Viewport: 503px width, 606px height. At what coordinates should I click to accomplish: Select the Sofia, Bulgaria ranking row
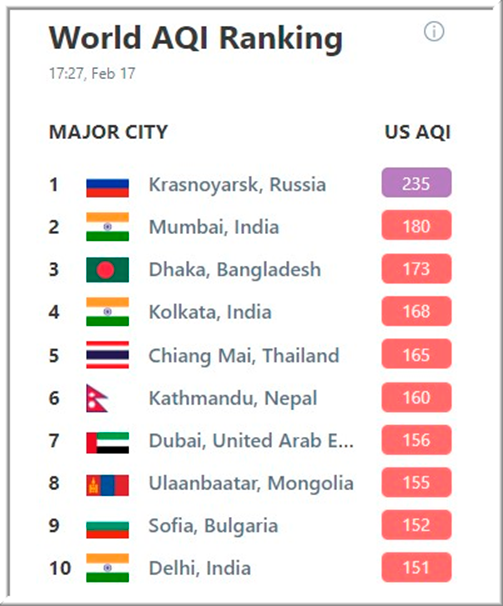(250, 525)
